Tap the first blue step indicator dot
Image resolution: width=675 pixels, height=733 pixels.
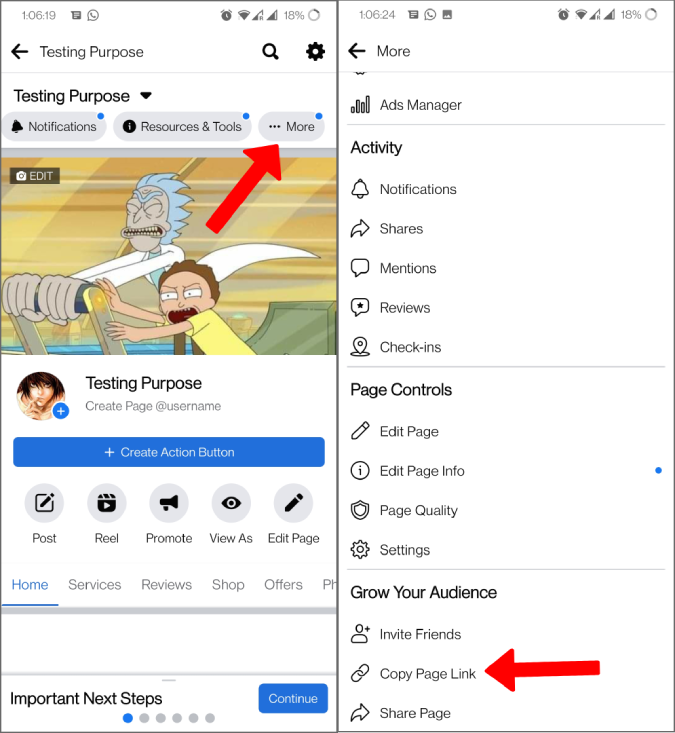(x=128, y=718)
